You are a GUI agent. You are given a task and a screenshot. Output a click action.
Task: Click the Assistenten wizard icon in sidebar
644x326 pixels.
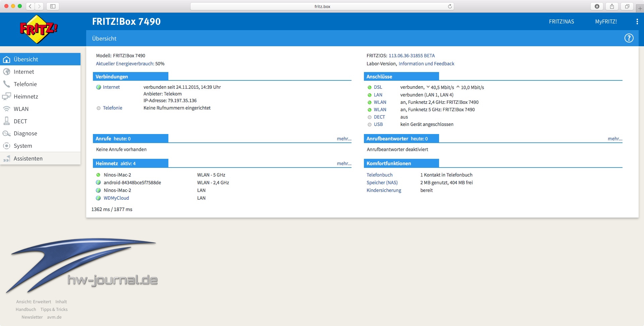pos(6,159)
